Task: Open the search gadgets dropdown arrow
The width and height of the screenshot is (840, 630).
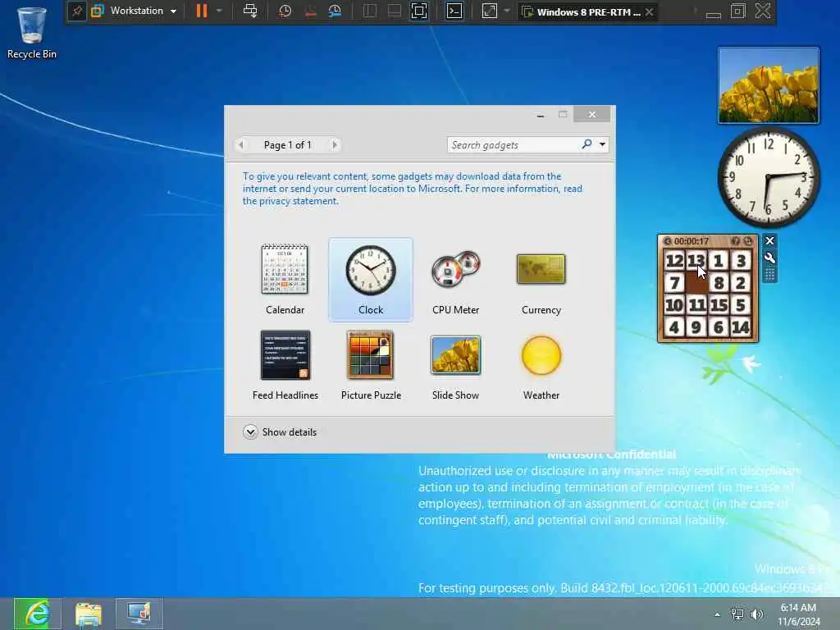Action: point(602,144)
